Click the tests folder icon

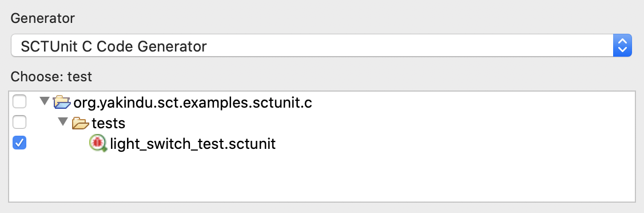click(81, 123)
